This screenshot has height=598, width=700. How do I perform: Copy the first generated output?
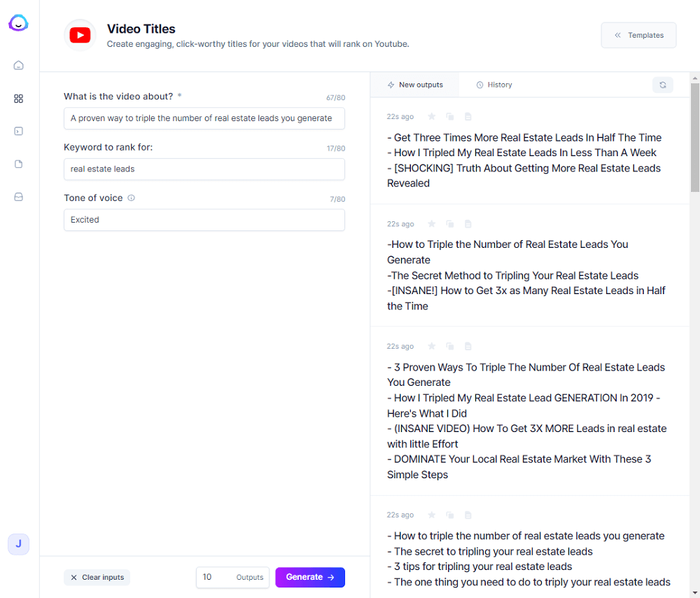[449, 116]
